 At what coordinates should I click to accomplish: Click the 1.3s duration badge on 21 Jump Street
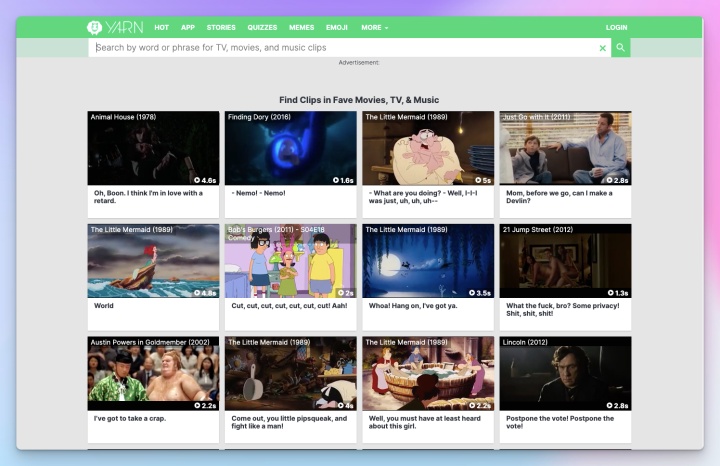[618, 293]
